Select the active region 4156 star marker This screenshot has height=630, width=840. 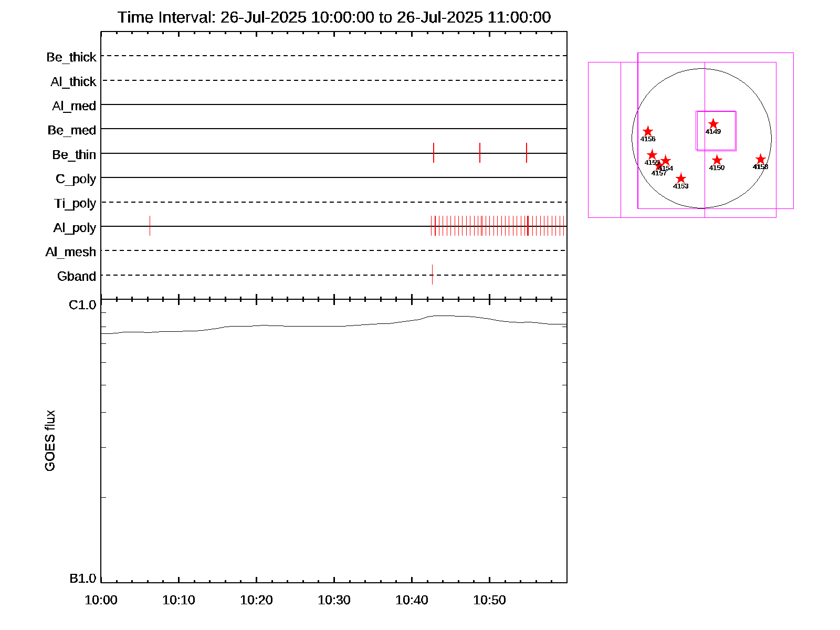click(648, 131)
